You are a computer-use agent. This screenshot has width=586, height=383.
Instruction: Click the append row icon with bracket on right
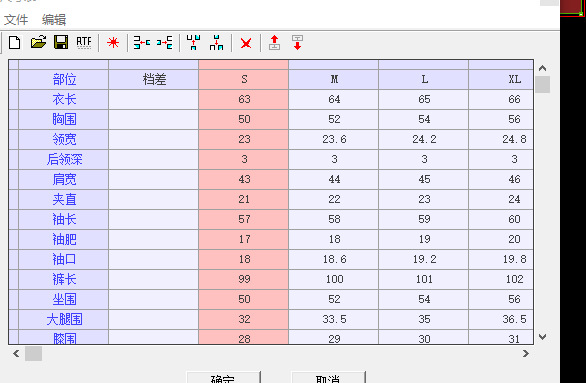(165, 43)
